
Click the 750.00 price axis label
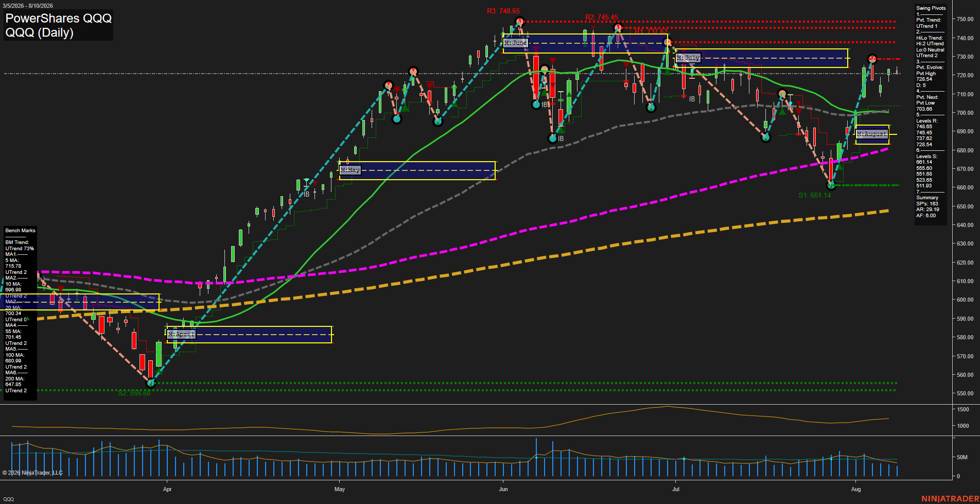pos(965,19)
